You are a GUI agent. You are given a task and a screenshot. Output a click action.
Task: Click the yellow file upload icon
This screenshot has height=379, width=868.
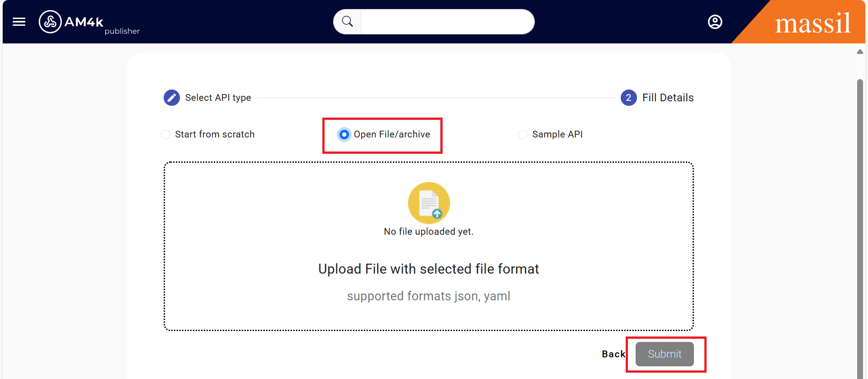click(x=429, y=203)
